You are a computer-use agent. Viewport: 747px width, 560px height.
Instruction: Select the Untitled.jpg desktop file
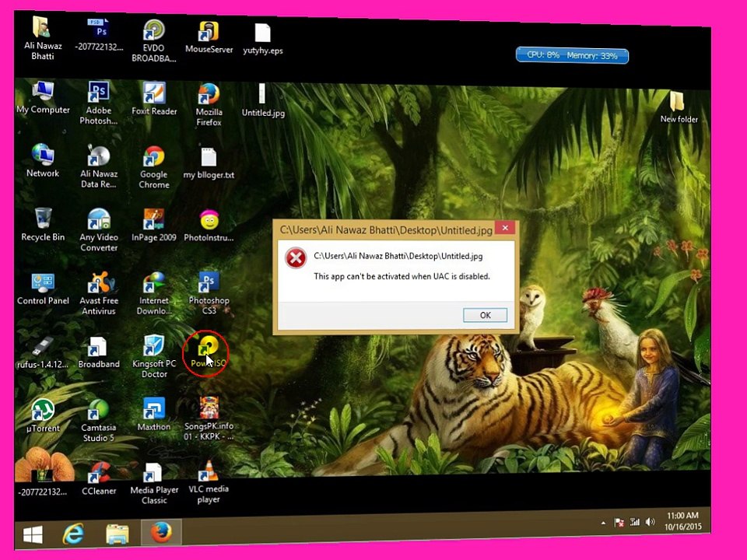tap(263, 100)
